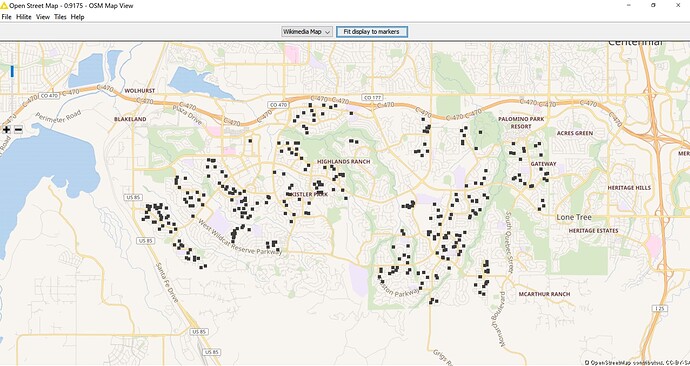Click the I 25 interstate shield
Viewport: 690px width, 366px height.
[659, 309]
